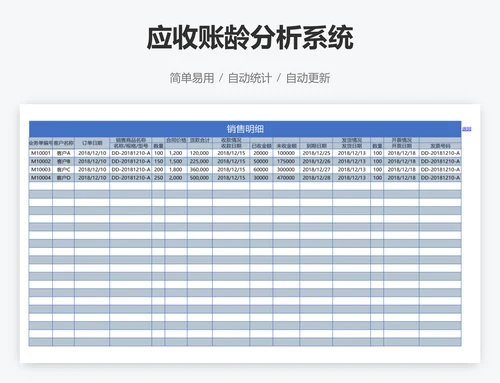Click the received amount cell 30000
The image size is (500, 383).
(261, 178)
